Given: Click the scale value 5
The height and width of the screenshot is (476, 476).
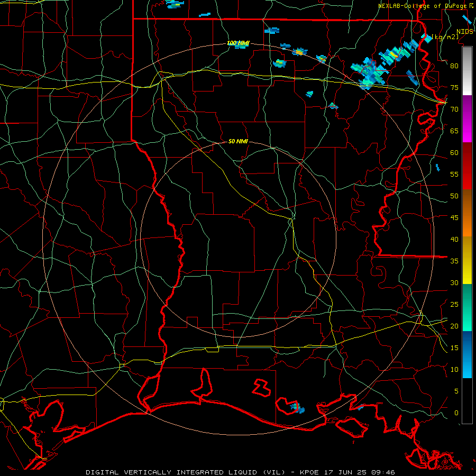Looking at the screenshot, I should (x=456, y=391).
